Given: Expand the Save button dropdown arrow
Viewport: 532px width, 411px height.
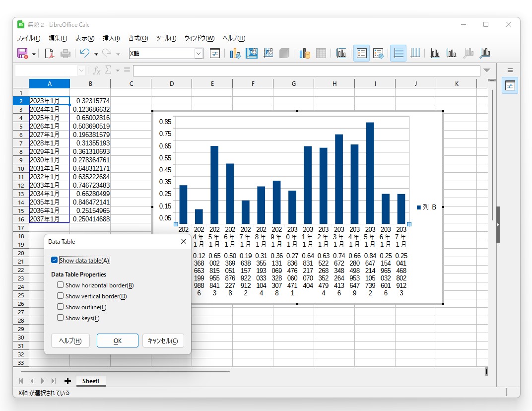Looking at the screenshot, I should point(34,54).
